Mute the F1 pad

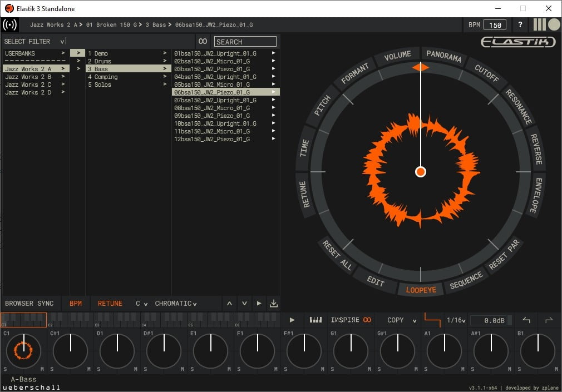(x=275, y=369)
